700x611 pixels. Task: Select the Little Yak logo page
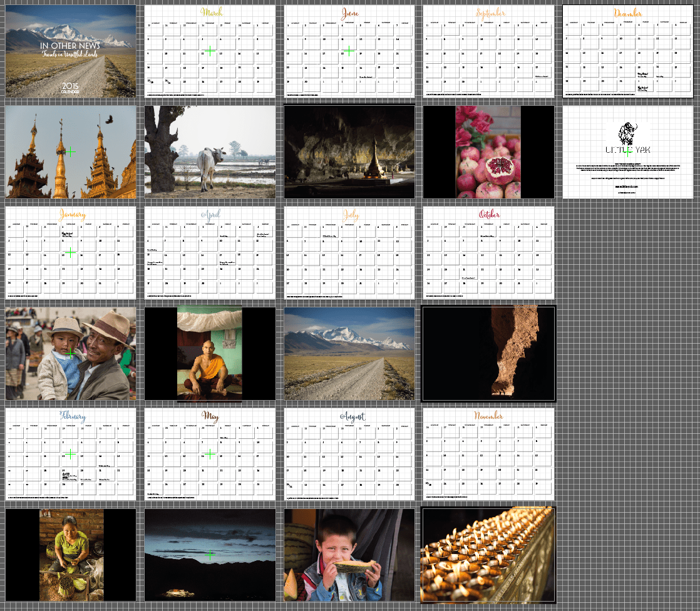(x=628, y=151)
